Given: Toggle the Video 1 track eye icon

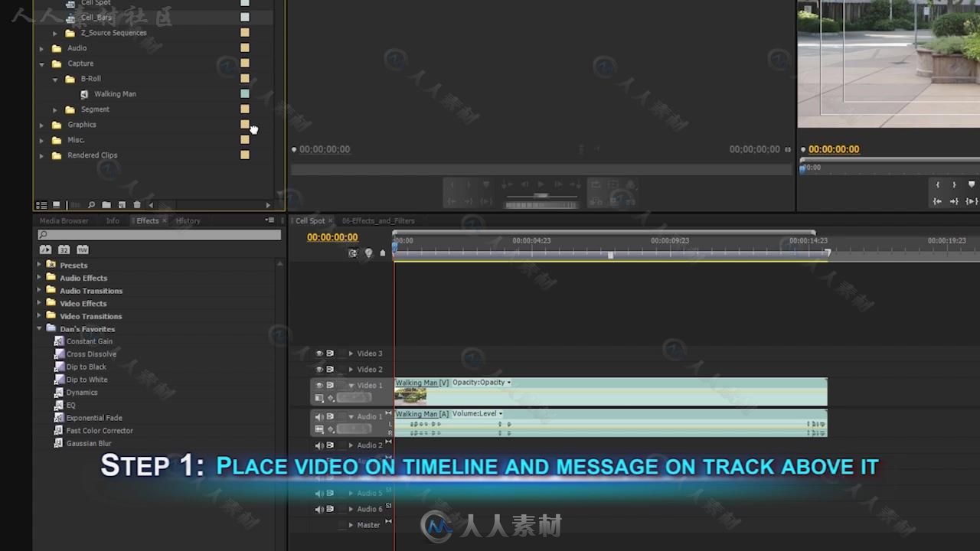Looking at the screenshot, I should click(x=319, y=385).
